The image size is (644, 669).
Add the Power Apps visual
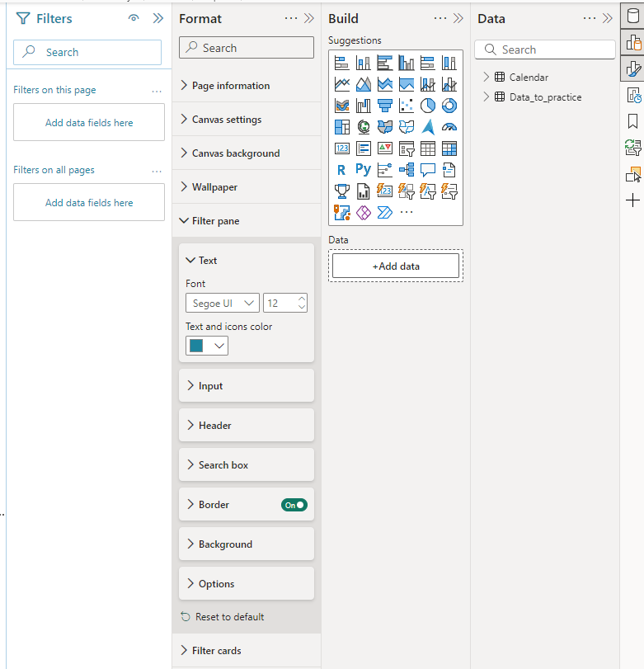(x=364, y=213)
